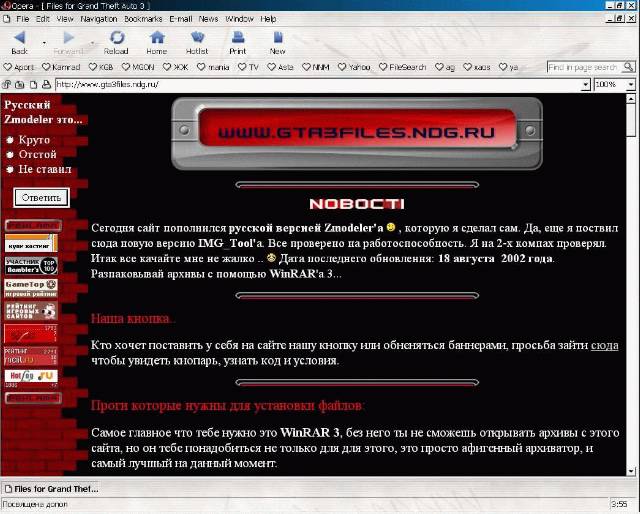Click the page scrollbar up arrow
The width and height of the screenshot is (640, 514).
point(631,98)
